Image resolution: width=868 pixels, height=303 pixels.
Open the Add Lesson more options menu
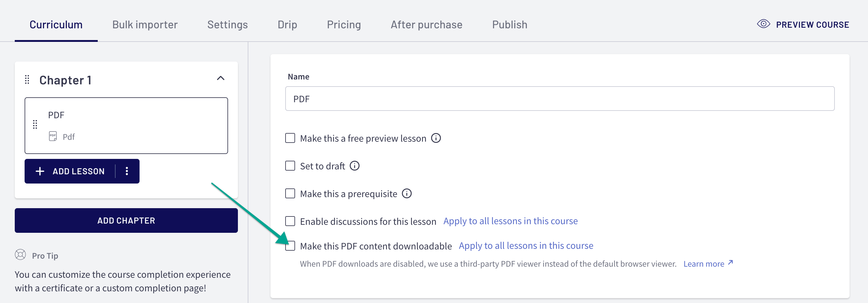click(127, 171)
